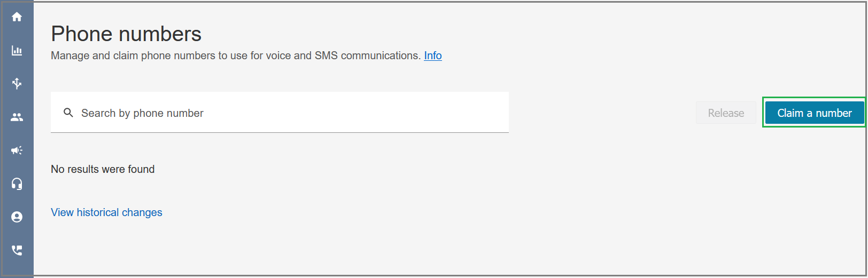
Task: Open the Users group icon
Action: coord(17,117)
